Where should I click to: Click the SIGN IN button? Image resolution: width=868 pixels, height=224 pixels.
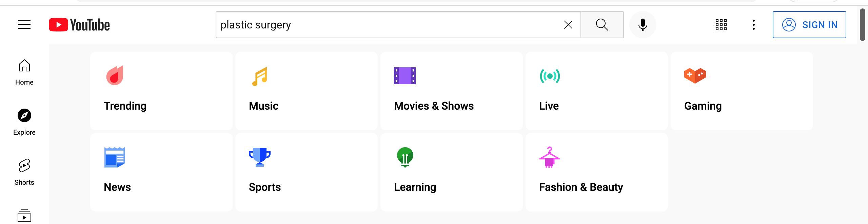click(809, 25)
